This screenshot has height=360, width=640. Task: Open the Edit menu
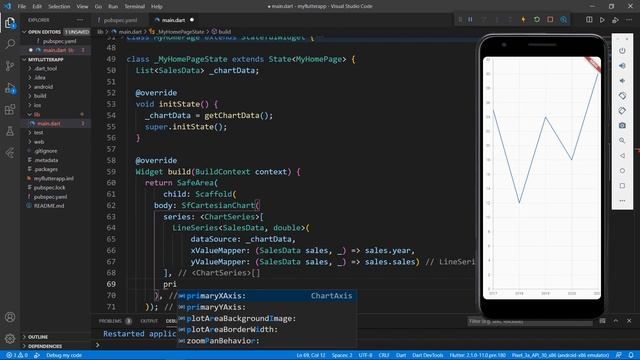pyautogui.click(x=37, y=6)
